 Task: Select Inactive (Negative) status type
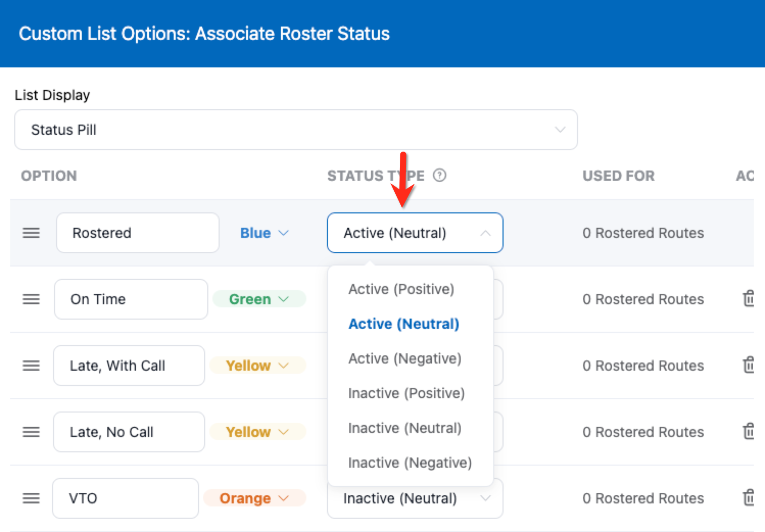(410, 463)
